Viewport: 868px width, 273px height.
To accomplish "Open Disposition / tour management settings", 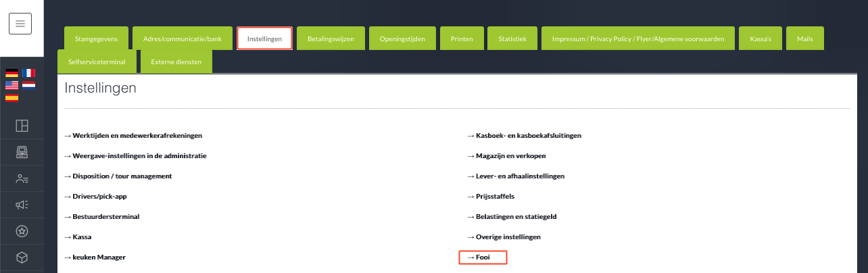I will 118,176.
